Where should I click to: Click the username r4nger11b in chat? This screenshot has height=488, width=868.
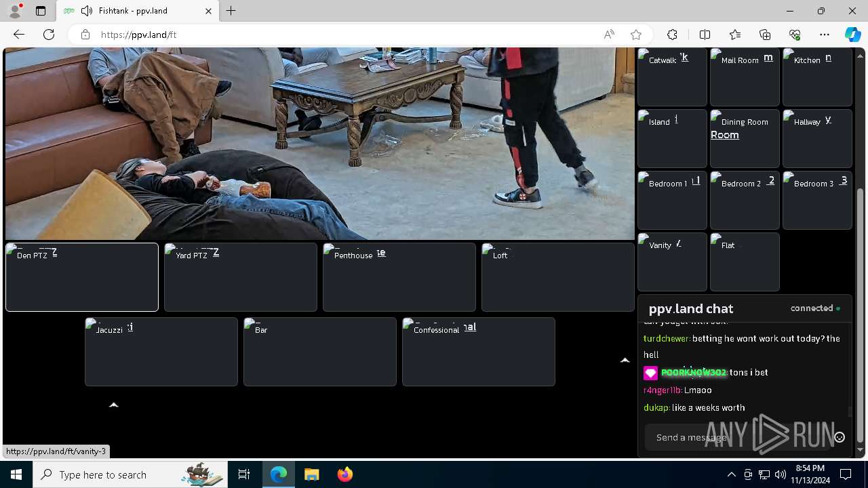click(662, 390)
